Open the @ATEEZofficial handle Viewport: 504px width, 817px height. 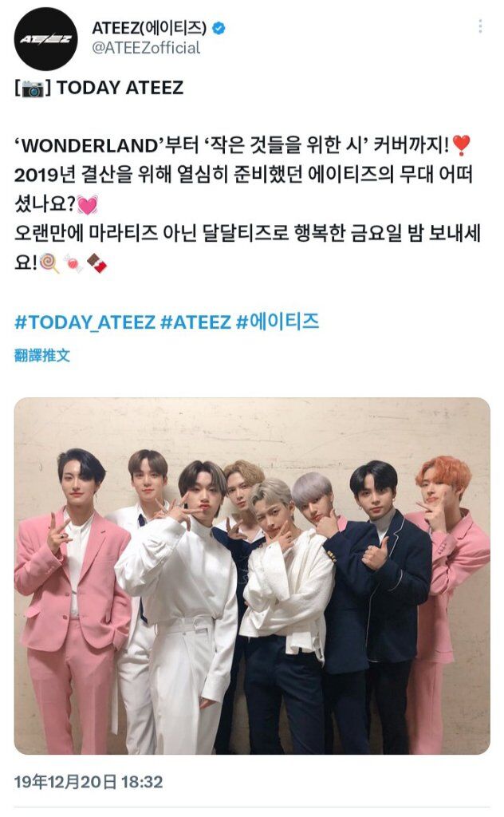pos(146,48)
